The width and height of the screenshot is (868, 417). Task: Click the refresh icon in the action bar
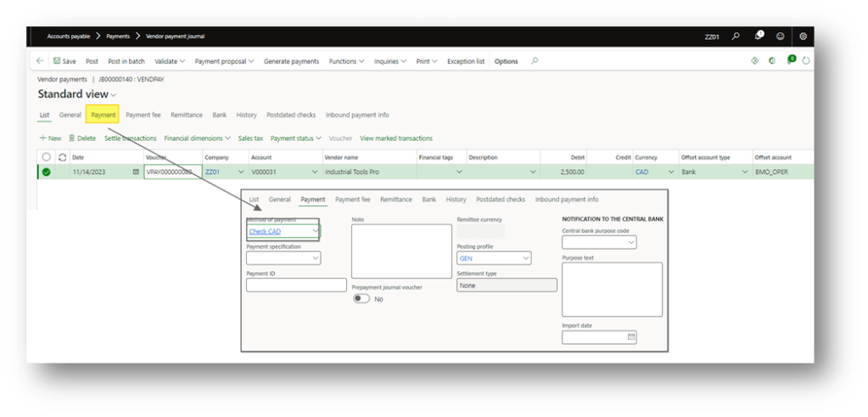(x=805, y=61)
